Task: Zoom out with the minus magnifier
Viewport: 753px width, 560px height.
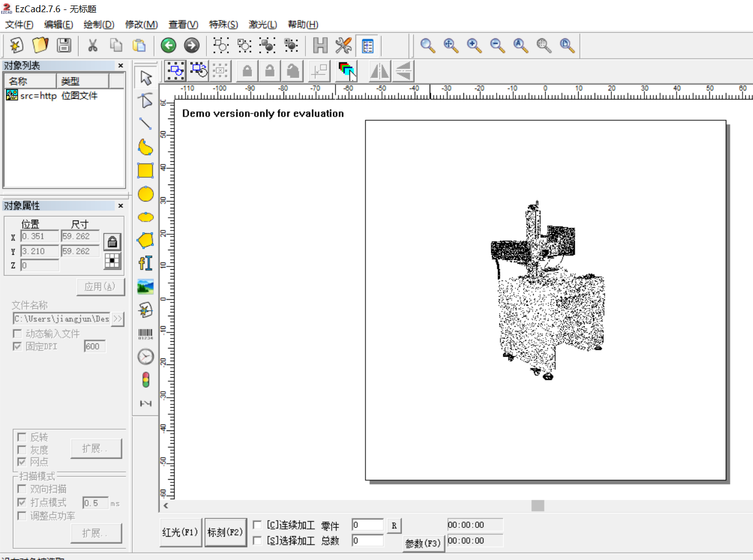Action: pyautogui.click(x=497, y=45)
